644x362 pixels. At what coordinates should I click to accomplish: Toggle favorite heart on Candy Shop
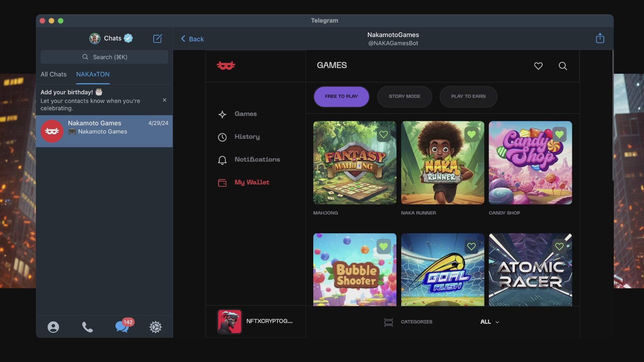click(559, 135)
